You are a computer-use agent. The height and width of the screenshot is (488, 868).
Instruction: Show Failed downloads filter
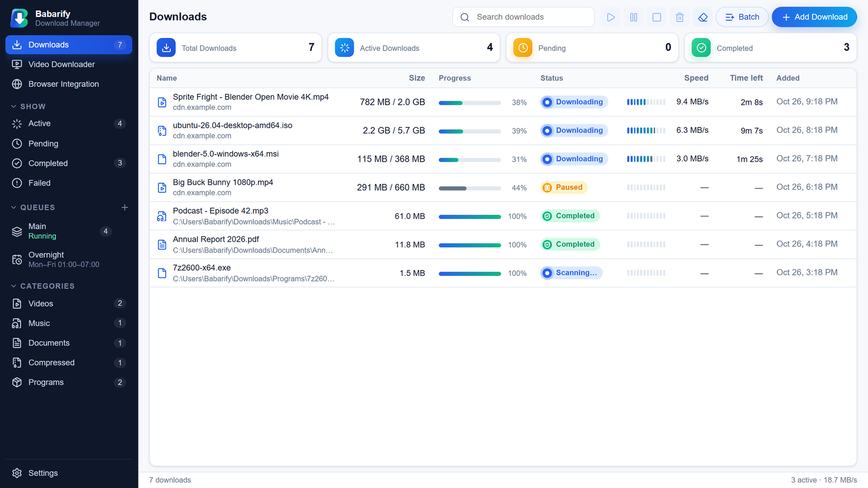pyautogui.click(x=69, y=183)
